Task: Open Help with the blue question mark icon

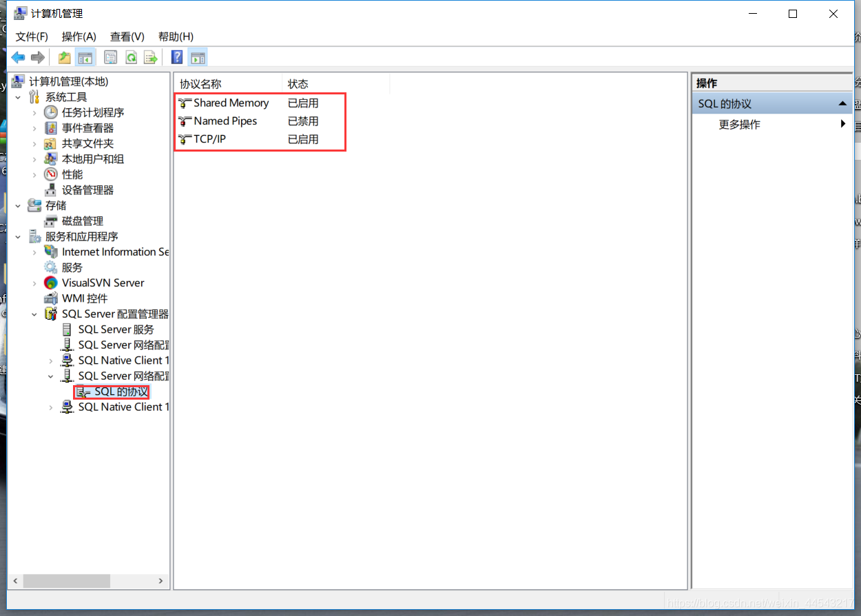Action: point(177,58)
